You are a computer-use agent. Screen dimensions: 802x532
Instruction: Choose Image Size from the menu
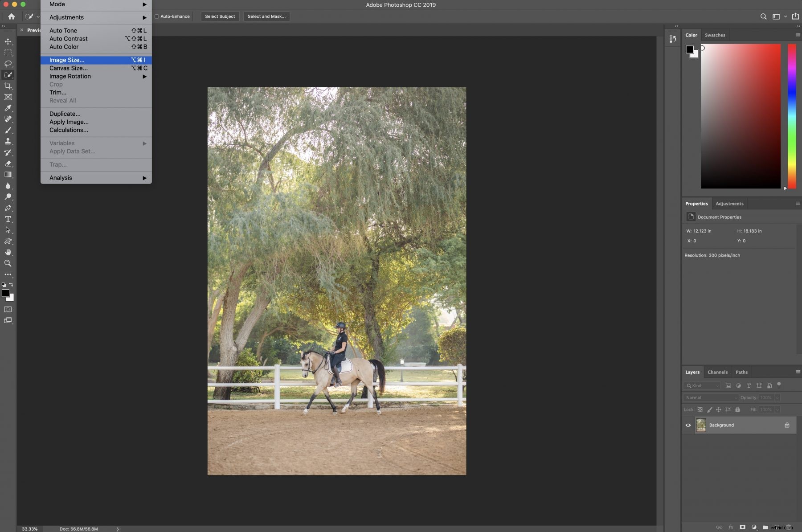(x=67, y=60)
